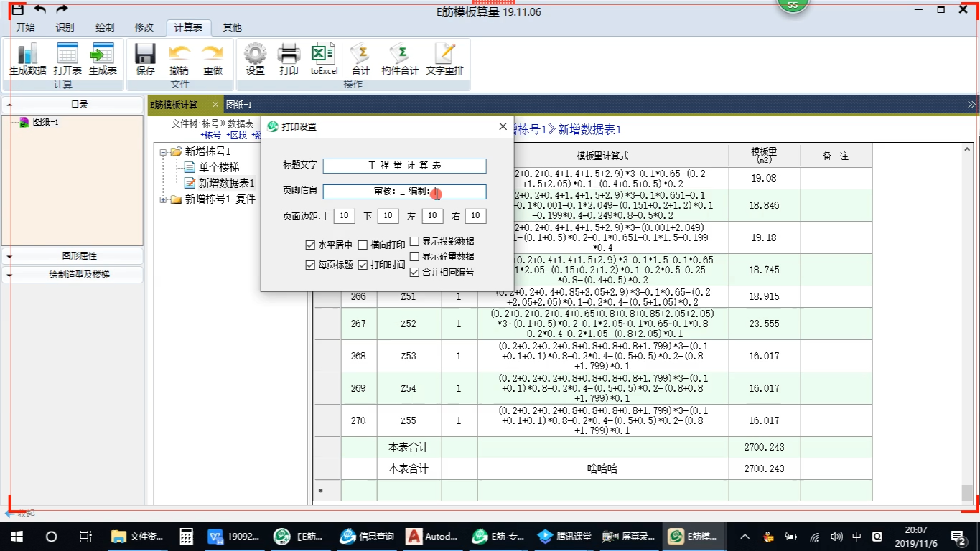The image size is (980, 551).
Task: Click the 标题文字 input field
Action: 405,166
